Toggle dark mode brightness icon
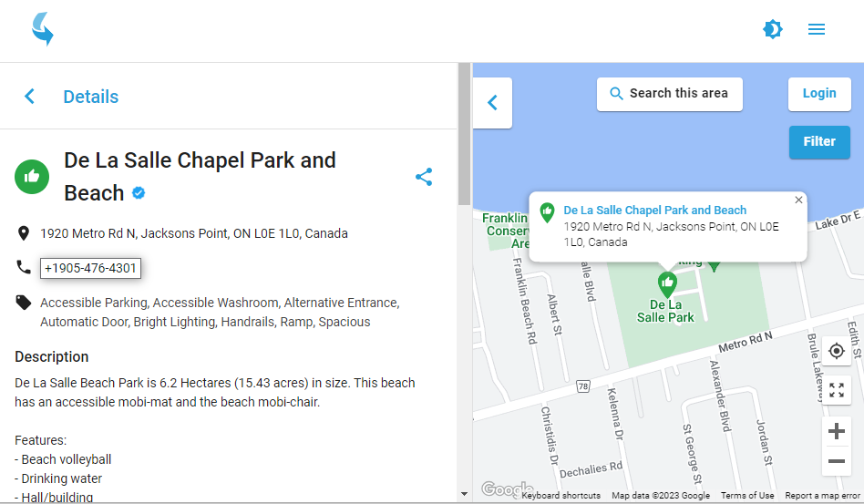Screen dimensions: 864x504 pos(773,28)
